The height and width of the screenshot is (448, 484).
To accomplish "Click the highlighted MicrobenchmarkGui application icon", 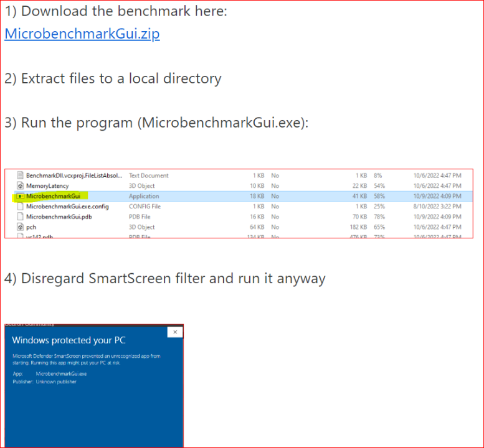I will (20, 196).
